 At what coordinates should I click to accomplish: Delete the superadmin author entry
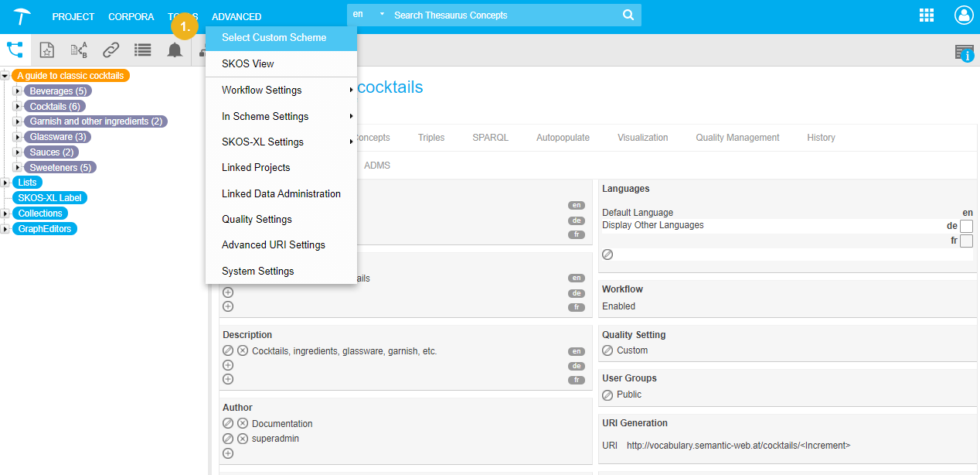[243, 439]
